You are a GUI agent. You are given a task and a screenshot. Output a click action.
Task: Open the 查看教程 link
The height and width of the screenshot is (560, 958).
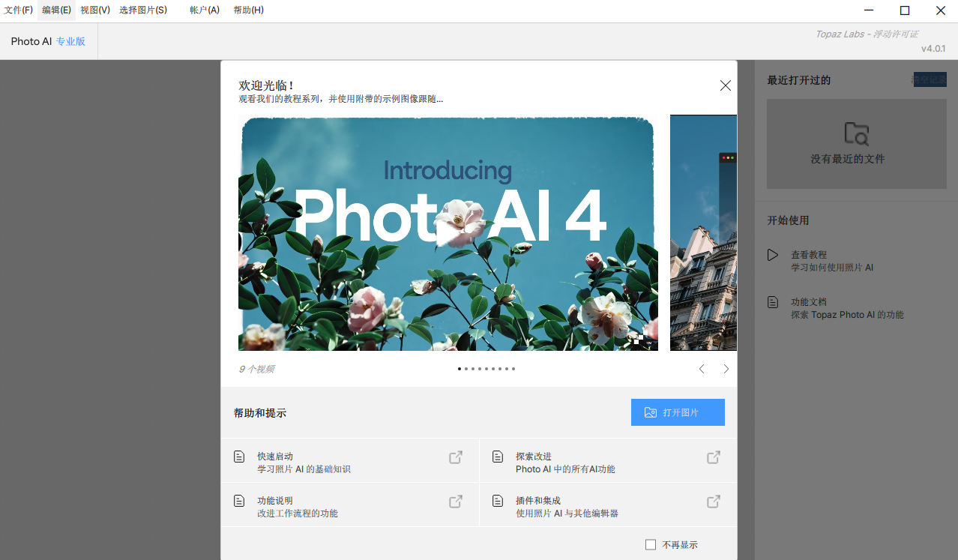(x=809, y=255)
